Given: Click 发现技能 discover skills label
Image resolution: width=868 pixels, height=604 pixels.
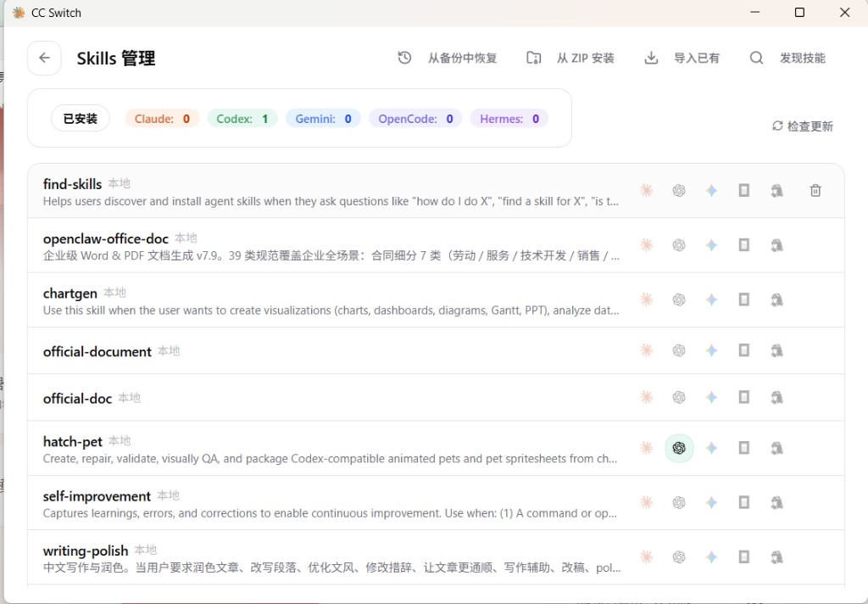Looking at the screenshot, I should tap(803, 59).
